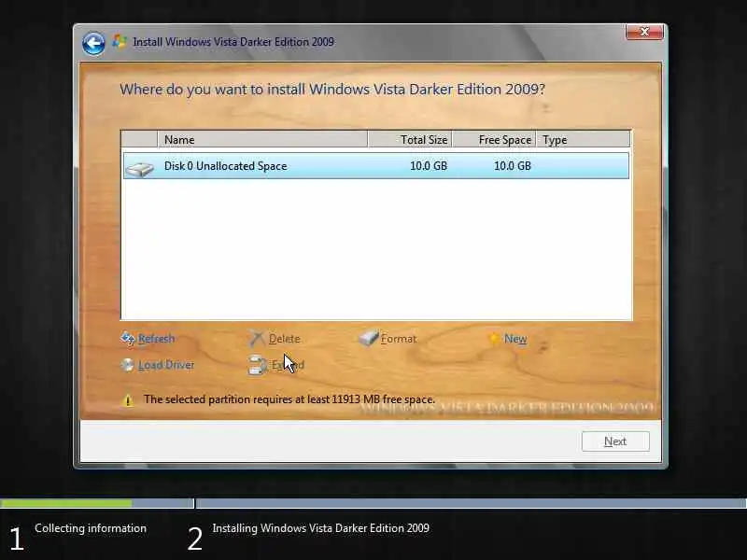The width and height of the screenshot is (747, 560).
Task: Click the Installing Windows Vista Darker Edition label
Action: 320,528
